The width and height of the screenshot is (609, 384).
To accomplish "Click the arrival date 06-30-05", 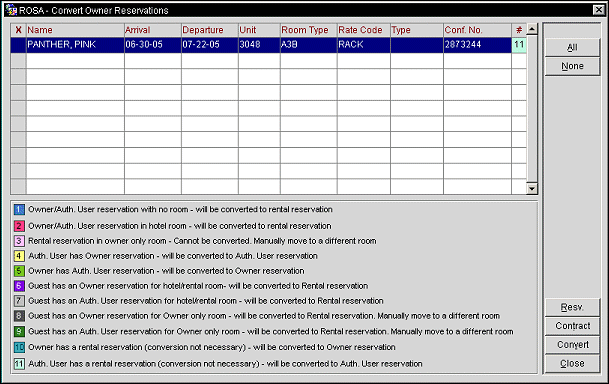I will pos(153,45).
